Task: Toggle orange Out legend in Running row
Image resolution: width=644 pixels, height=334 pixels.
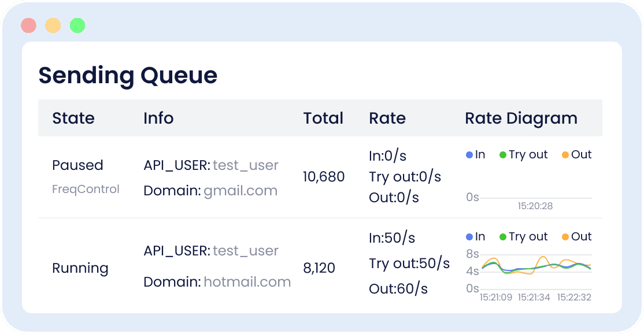Action: tap(576, 237)
